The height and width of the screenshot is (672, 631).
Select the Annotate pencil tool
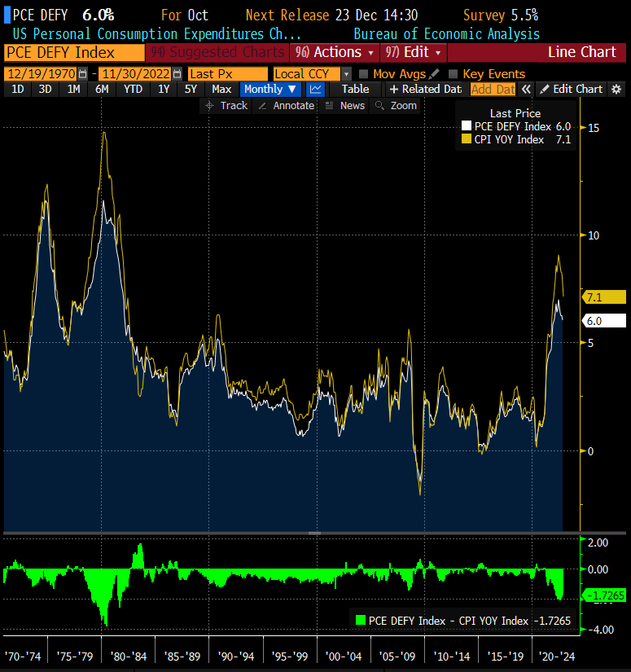[x=286, y=106]
